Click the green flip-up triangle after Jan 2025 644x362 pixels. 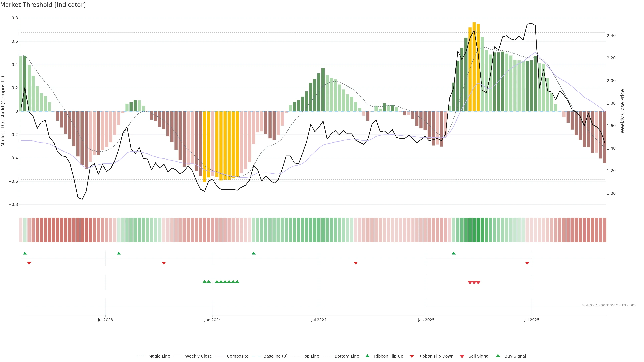453,253
